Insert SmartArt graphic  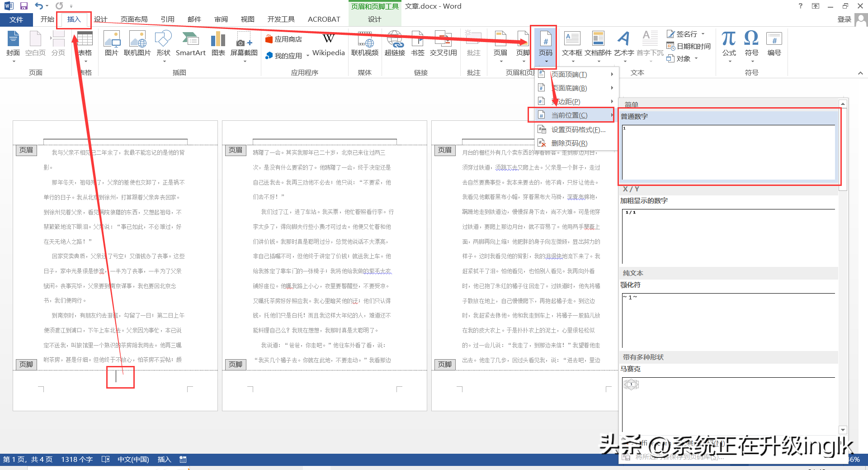click(x=190, y=44)
